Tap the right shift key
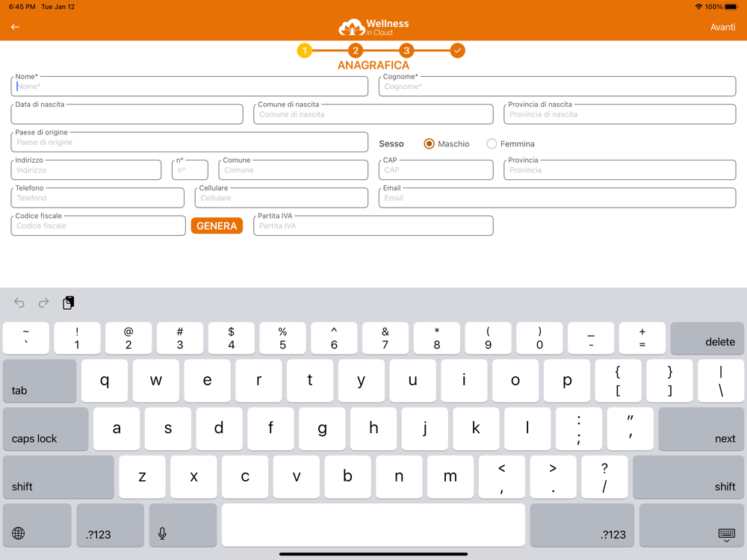 (689, 477)
